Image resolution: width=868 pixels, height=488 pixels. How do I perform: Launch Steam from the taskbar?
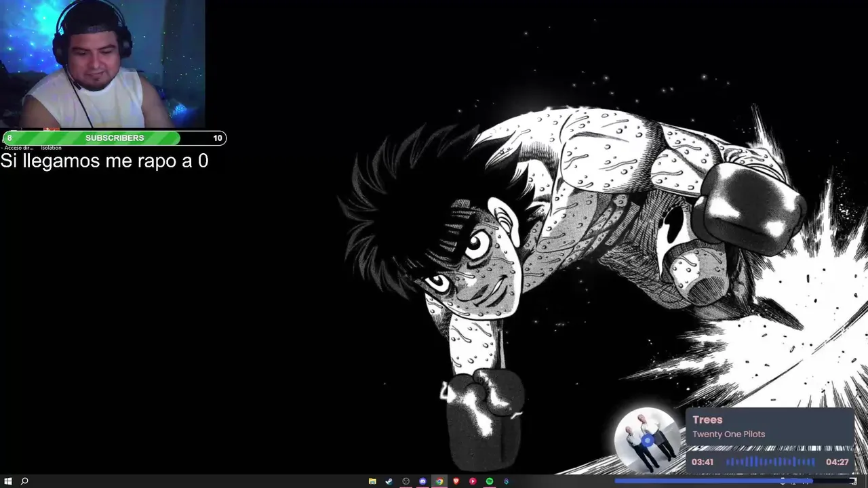point(389,481)
